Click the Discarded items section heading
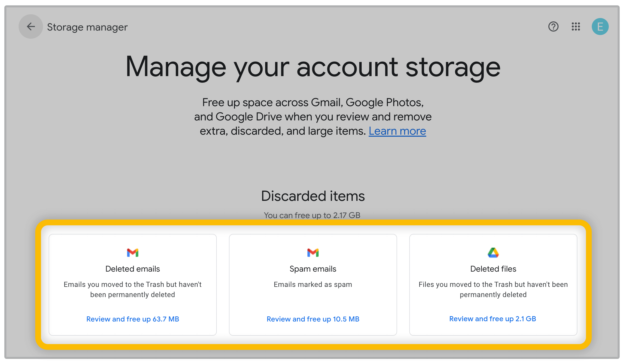The width and height of the screenshot is (624, 364). pyautogui.click(x=313, y=196)
